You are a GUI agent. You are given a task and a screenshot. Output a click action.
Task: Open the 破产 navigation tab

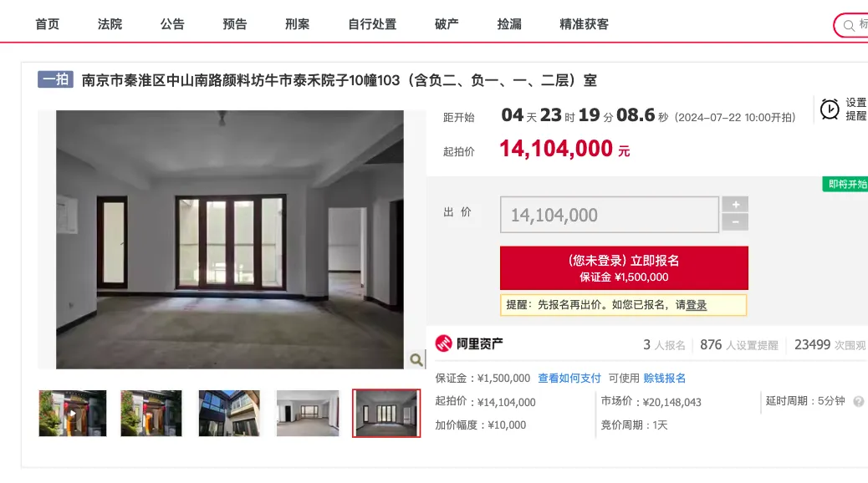pyautogui.click(x=447, y=24)
